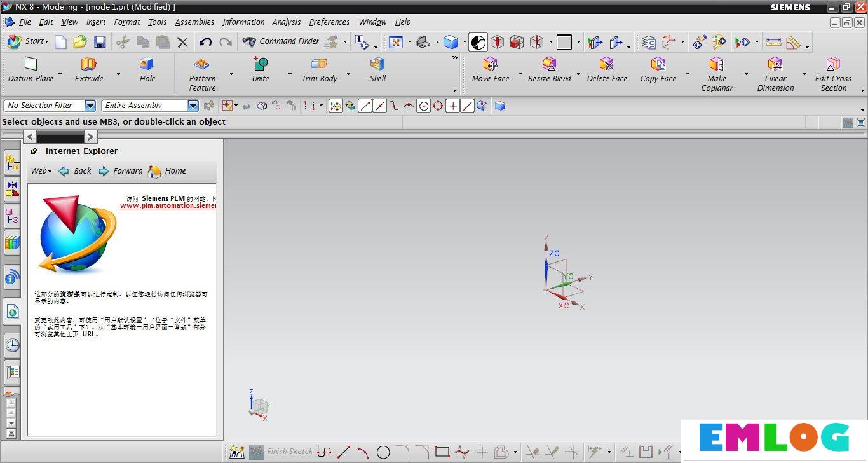Select the Make Coplanar tool
The height and width of the screenshot is (463, 868).
[x=717, y=74]
